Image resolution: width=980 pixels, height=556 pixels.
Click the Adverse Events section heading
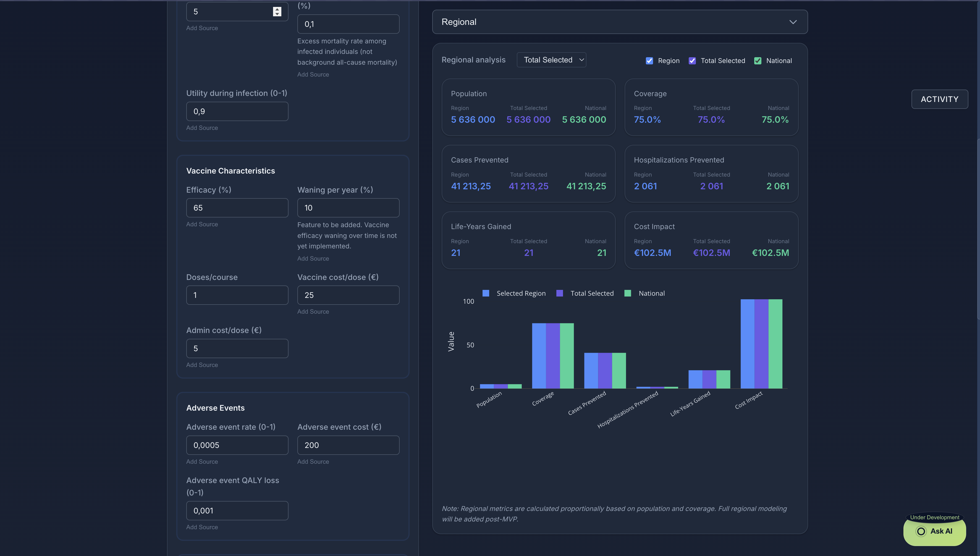click(x=215, y=408)
